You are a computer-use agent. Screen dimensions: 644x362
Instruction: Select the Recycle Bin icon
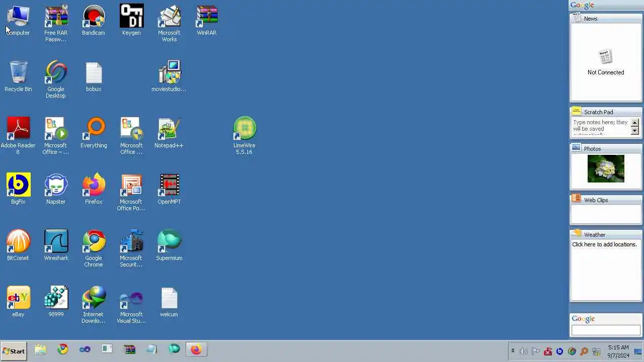(x=18, y=76)
